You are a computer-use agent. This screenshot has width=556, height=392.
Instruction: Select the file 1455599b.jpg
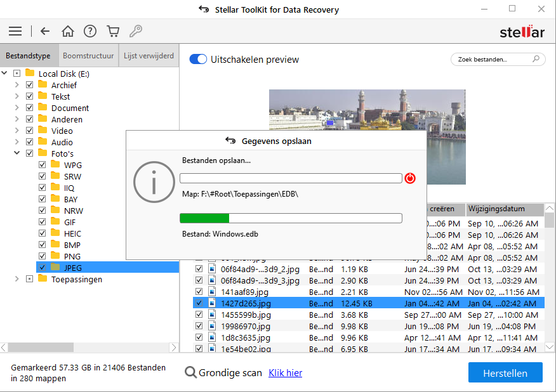(x=246, y=315)
